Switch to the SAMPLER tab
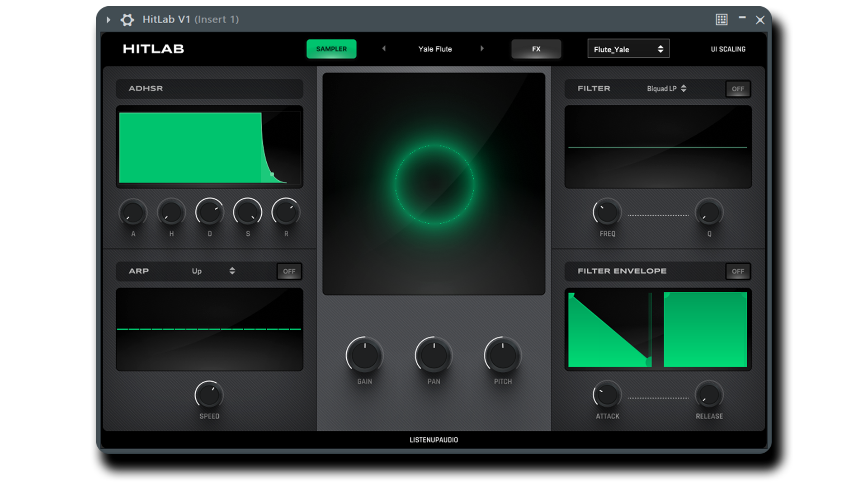The width and height of the screenshot is (868, 488). pyautogui.click(x=331, y=49)
